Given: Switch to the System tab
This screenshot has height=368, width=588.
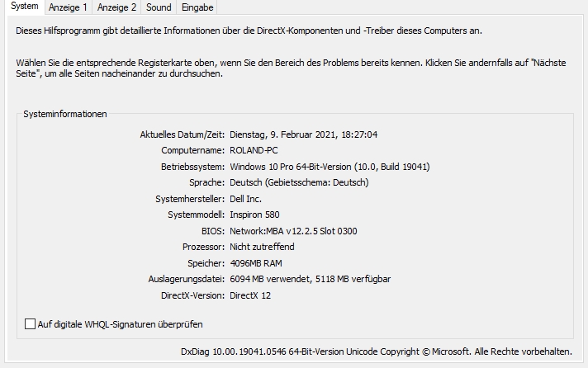Looking at the screenshot, I should tap(25, 7).
